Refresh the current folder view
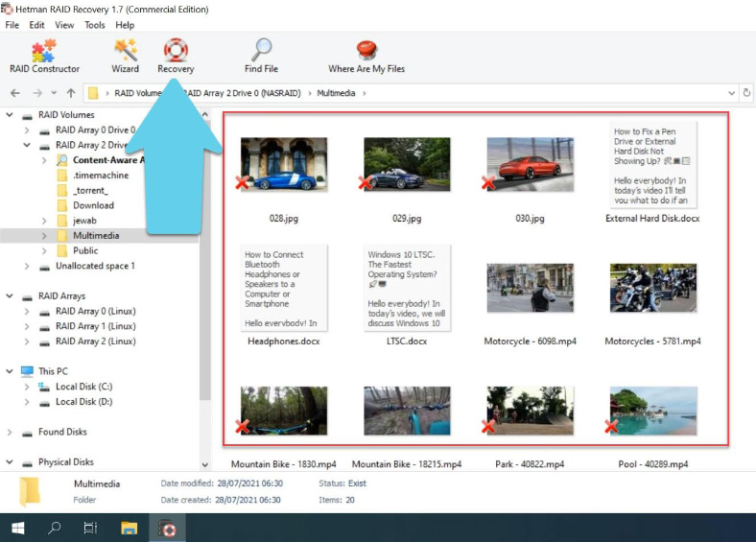Viewport: 756px width, 542px height. pyautogui.click(x=746, y=93)
